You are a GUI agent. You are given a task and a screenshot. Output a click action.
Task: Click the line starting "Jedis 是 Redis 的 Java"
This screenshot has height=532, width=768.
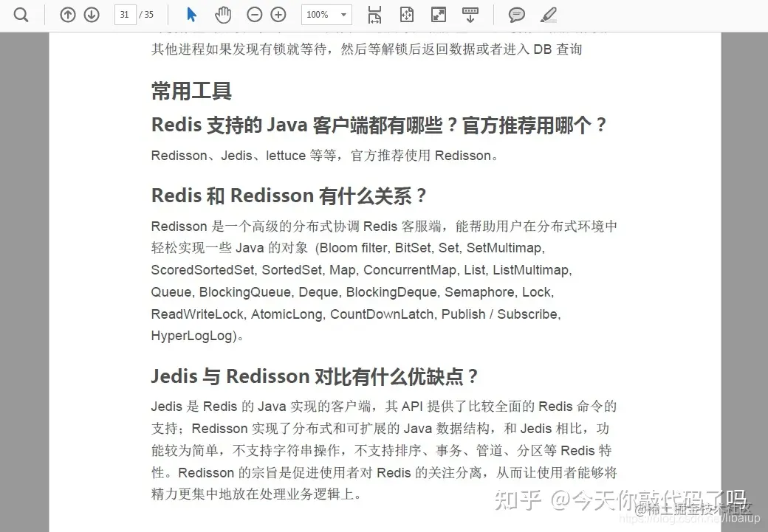384,407
